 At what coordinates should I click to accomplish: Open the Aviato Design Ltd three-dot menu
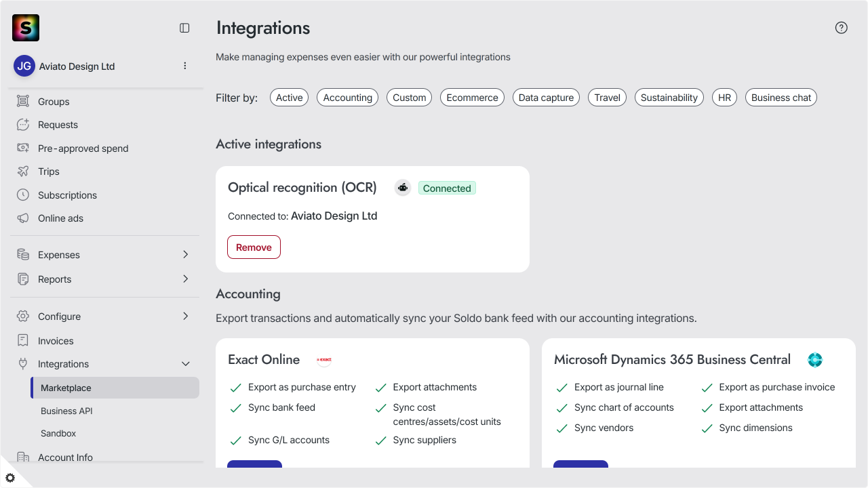(x=185, y=66)
